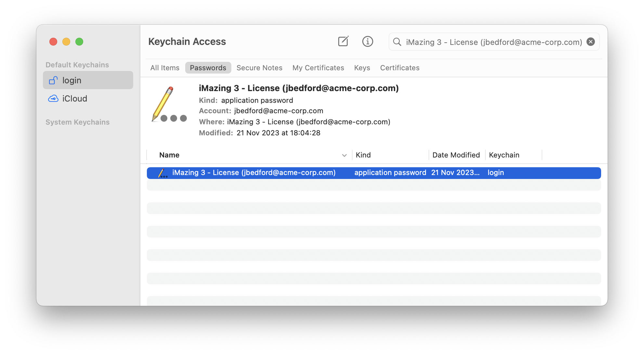Sort by the Kind column header

pyautogui.click(x=363, y=155)
